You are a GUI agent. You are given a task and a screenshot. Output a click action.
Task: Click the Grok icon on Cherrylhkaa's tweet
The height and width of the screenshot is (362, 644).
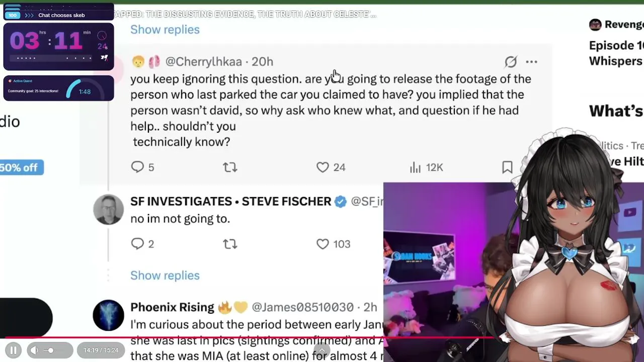tap(511, 62)
